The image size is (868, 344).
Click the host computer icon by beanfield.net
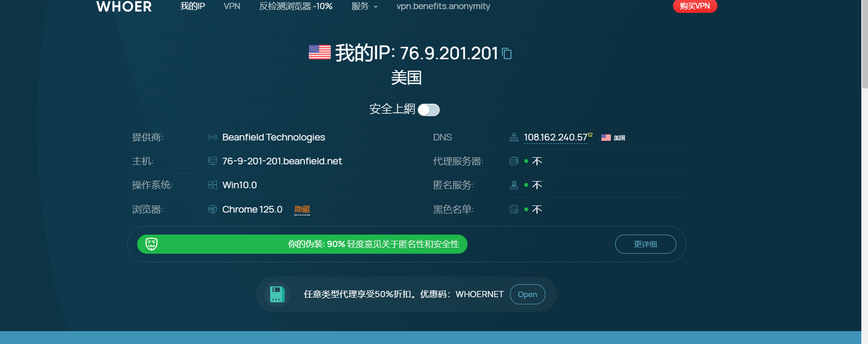[213, 161]
